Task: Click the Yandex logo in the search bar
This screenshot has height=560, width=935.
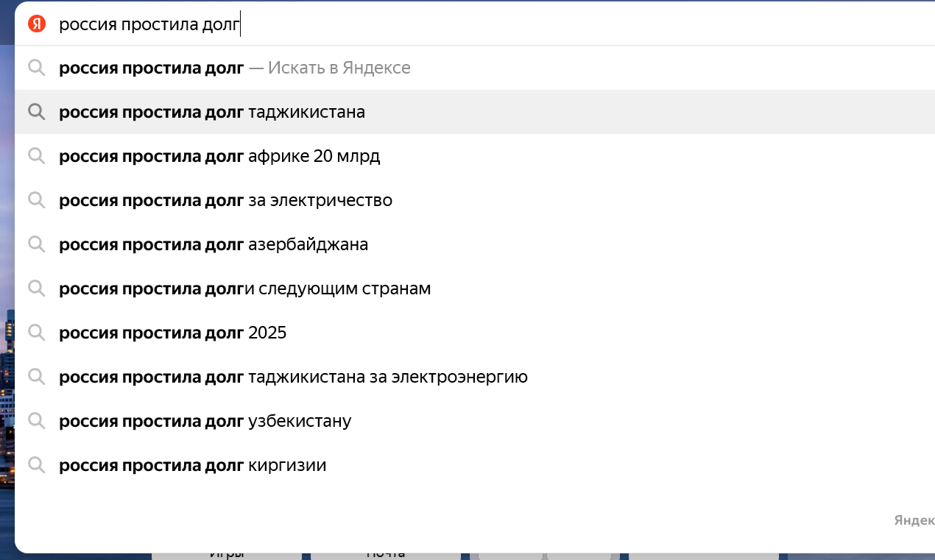Action: 37,24
